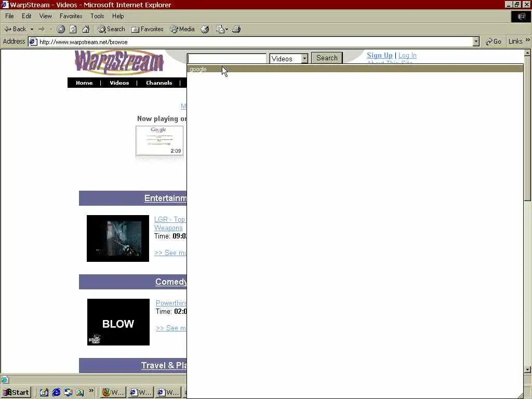
Task: Expand the quick launch overflow chevron
Action: click(x=91, y=391)
